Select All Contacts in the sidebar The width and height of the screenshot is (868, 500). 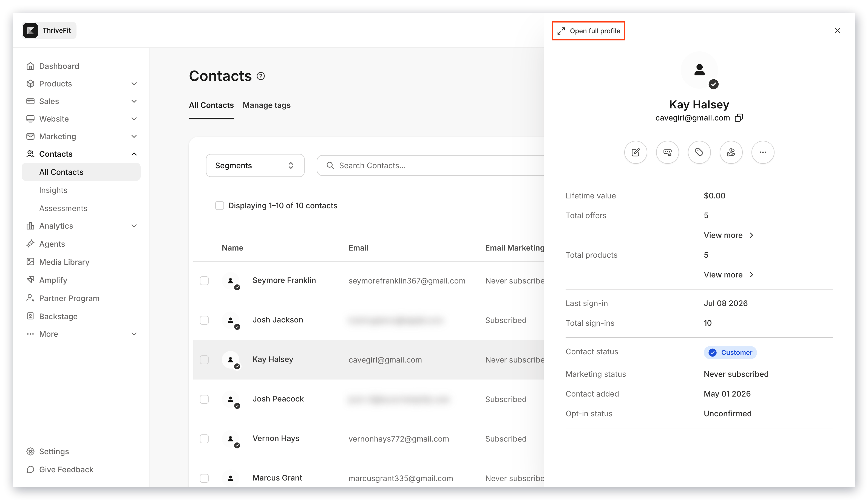click(81, 172)
